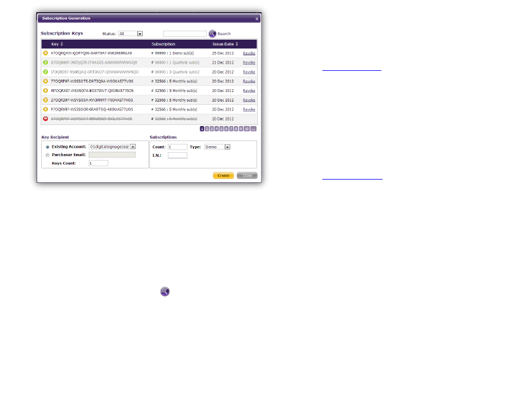
Task: Click the yellow status icon for key 27OQR397
Action: pos(46,100)
